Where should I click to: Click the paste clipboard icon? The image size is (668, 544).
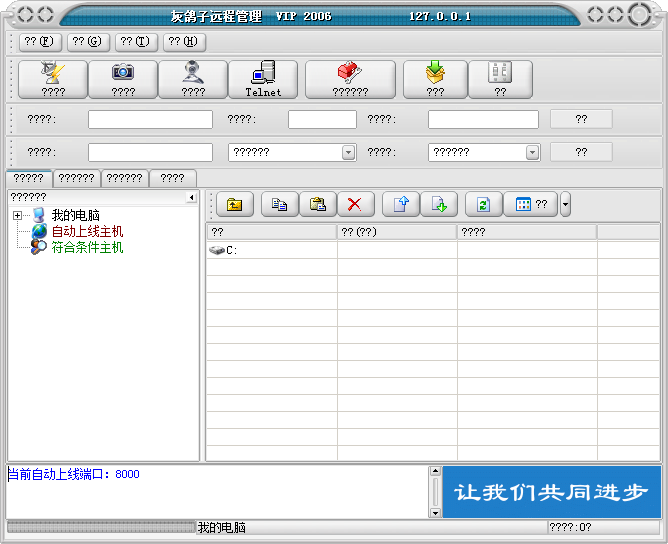pyautogui.click(x=317, y=204)
